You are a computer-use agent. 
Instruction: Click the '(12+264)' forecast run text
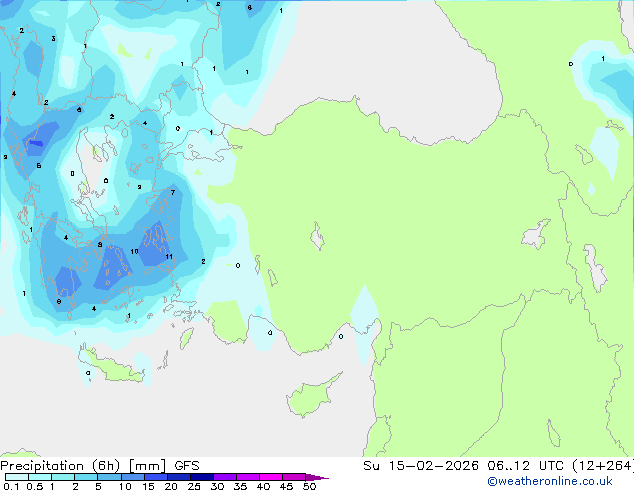click(x=603, y=466)
